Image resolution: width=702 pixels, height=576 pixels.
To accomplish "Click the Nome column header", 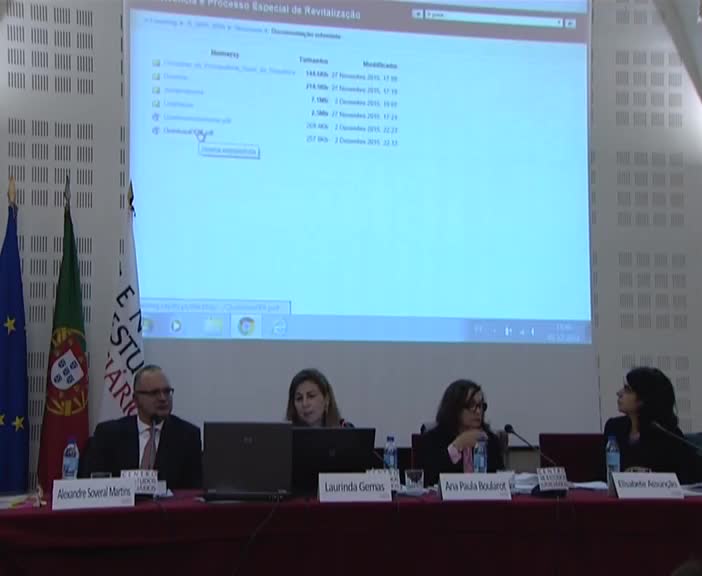I will click(x=223, y=53).
